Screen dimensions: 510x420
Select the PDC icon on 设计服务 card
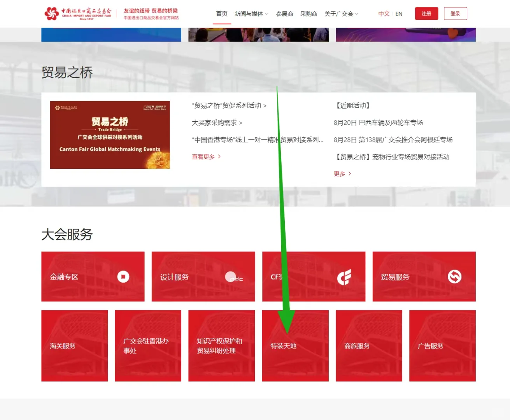point(233,276)
